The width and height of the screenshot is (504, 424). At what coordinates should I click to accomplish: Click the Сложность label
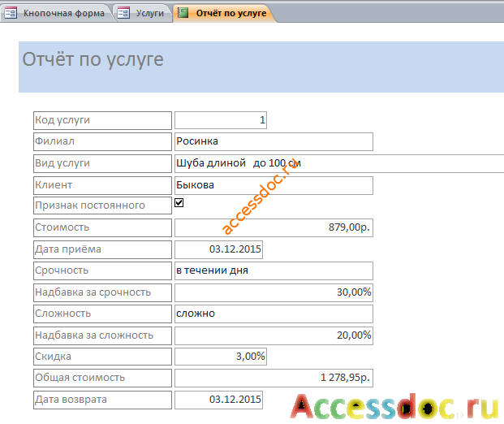coord(102,314)
